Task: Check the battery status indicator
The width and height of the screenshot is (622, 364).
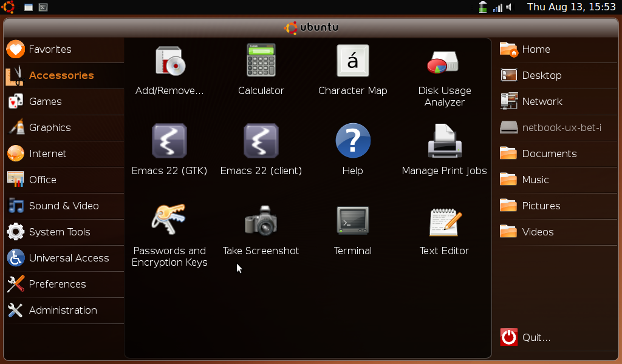Action: coord(483,7)
